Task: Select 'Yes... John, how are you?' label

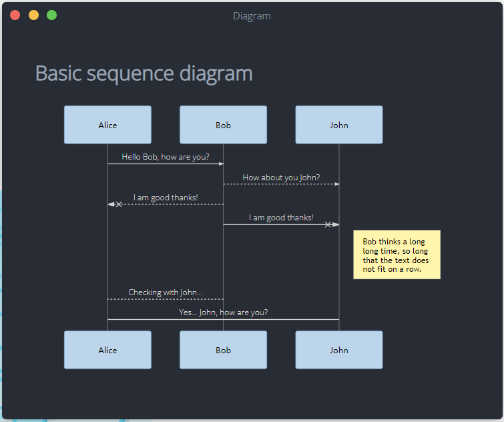Action: (x=224, y=312)
